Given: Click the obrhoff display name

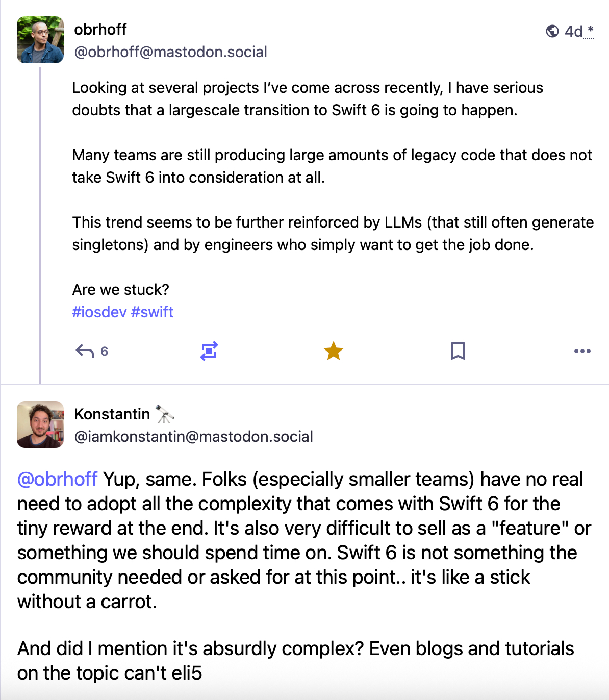Looking at the screenshot, I should [x=100, y=30].
